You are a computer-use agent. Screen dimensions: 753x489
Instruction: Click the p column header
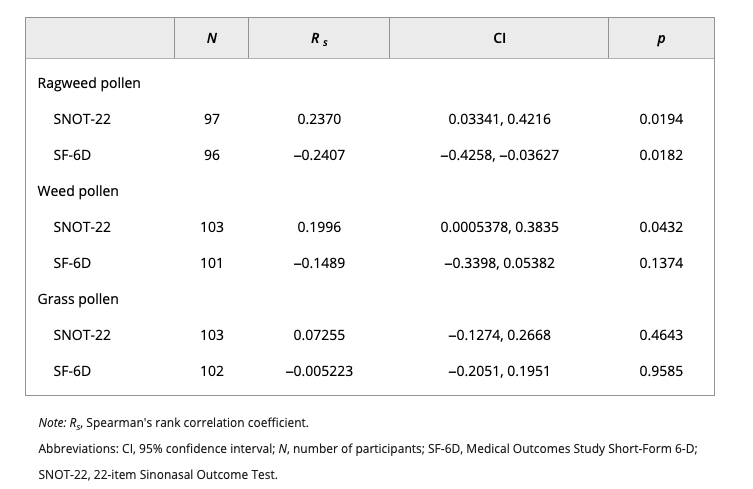pyautogui.click(x=660, y=38)
